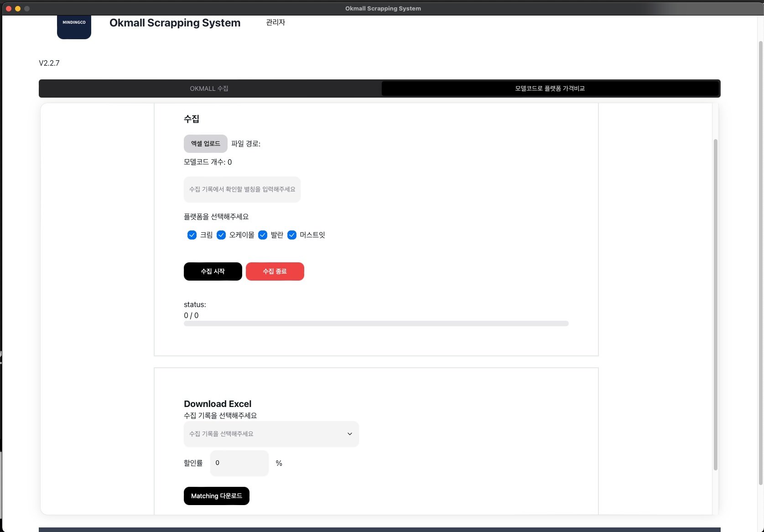Click the chevron arrow in record dropdown

pyautogui.click(x=350, y=434)
